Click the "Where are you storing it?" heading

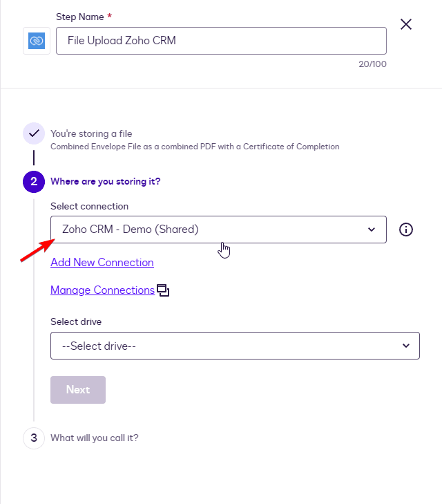(x=106, y=182)
